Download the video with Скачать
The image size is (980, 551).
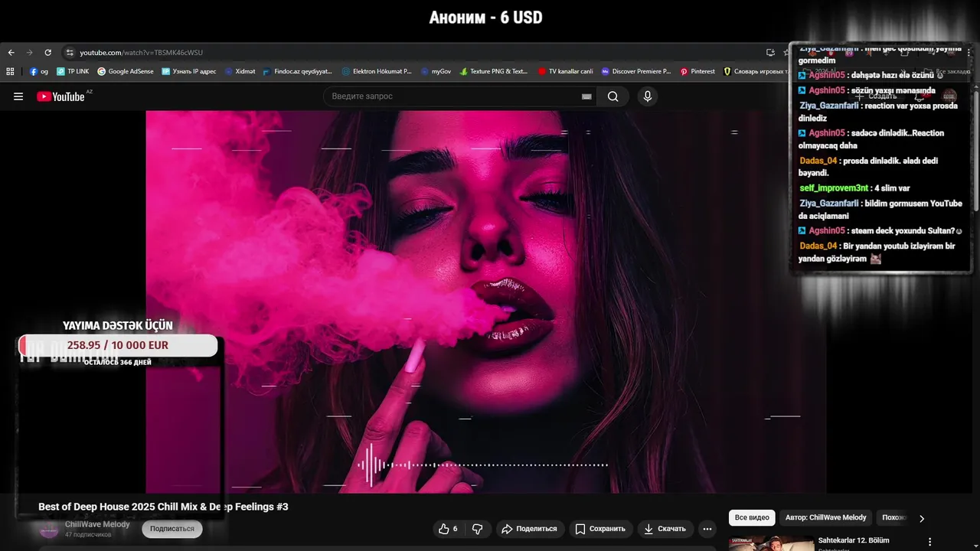pos(665,529)
